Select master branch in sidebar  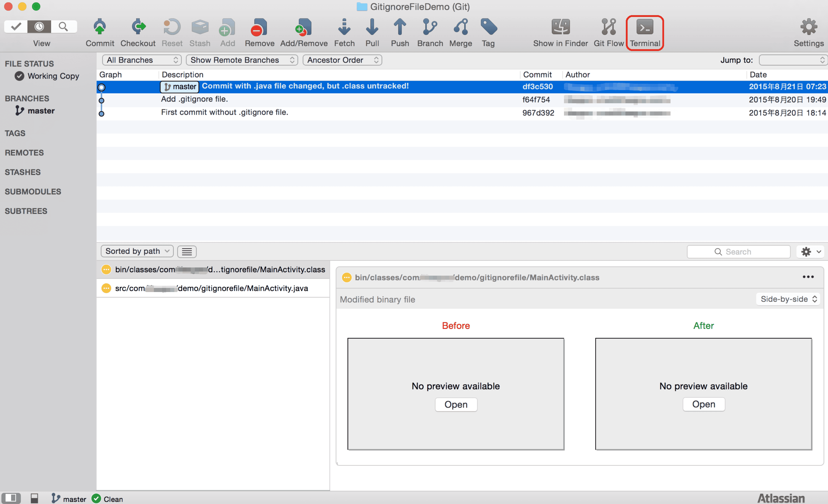(35, 111)
